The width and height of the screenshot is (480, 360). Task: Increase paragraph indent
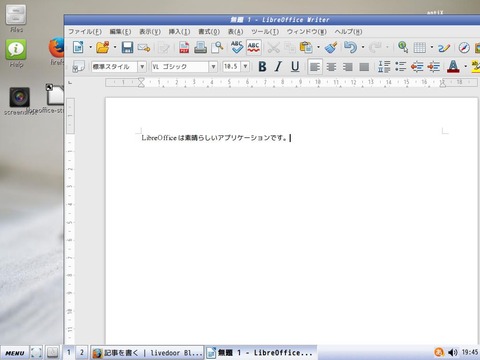pyautogui.click(x=433, y=67)
